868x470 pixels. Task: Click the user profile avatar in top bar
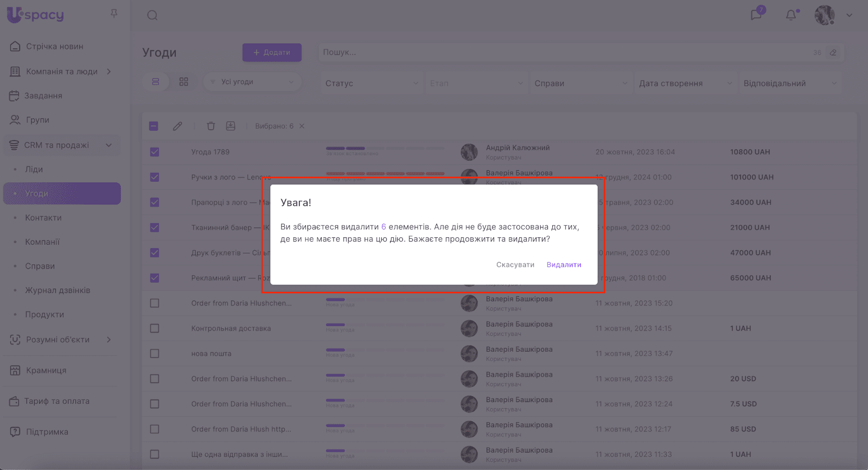[825, 15]
